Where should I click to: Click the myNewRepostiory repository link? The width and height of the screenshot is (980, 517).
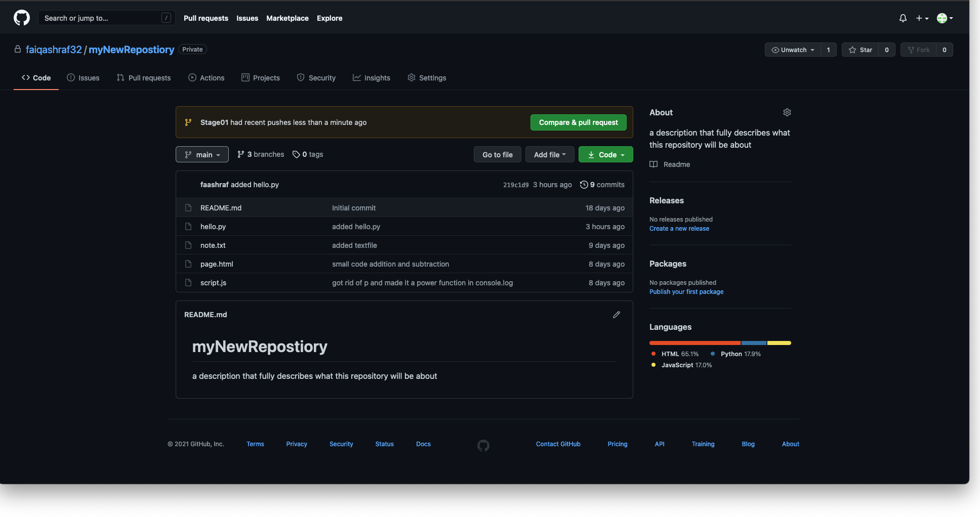pyautogui.click(x=132, y=50)
